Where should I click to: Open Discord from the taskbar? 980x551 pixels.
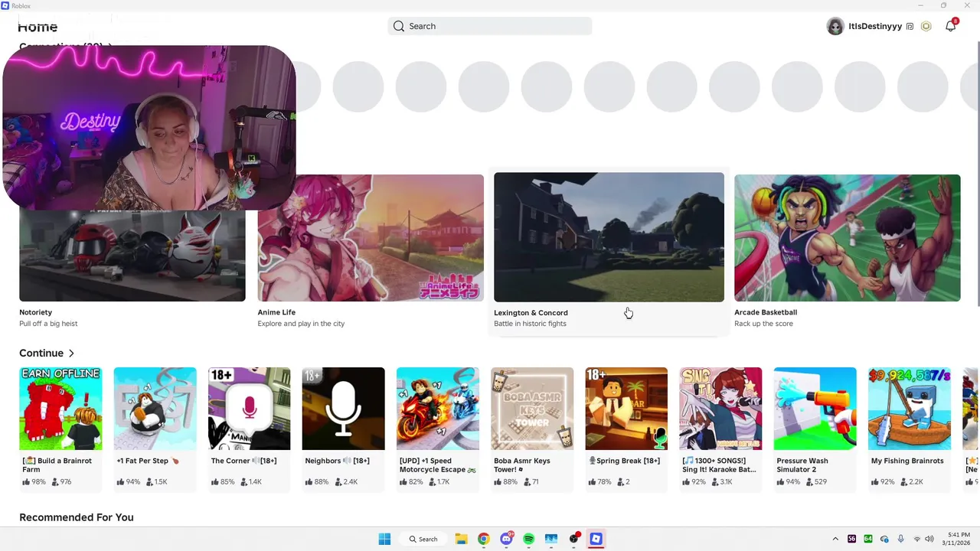click(x=506, y=539)
